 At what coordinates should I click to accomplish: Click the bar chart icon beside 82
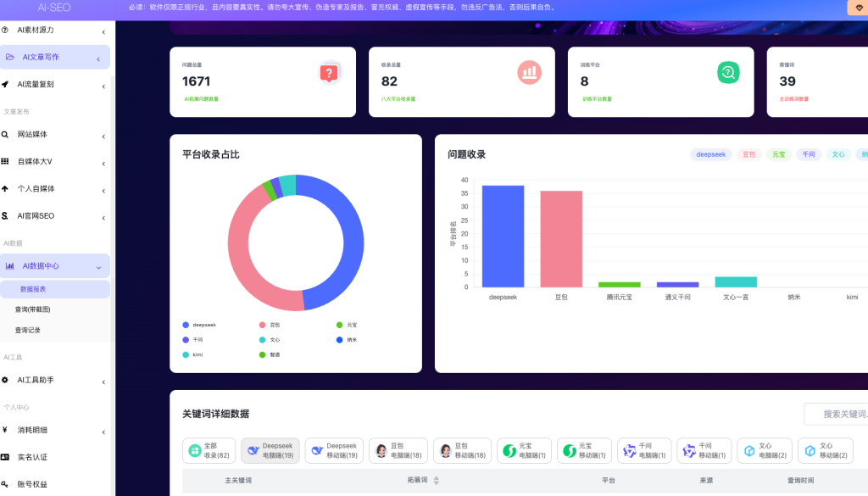(x=529, y=73)
